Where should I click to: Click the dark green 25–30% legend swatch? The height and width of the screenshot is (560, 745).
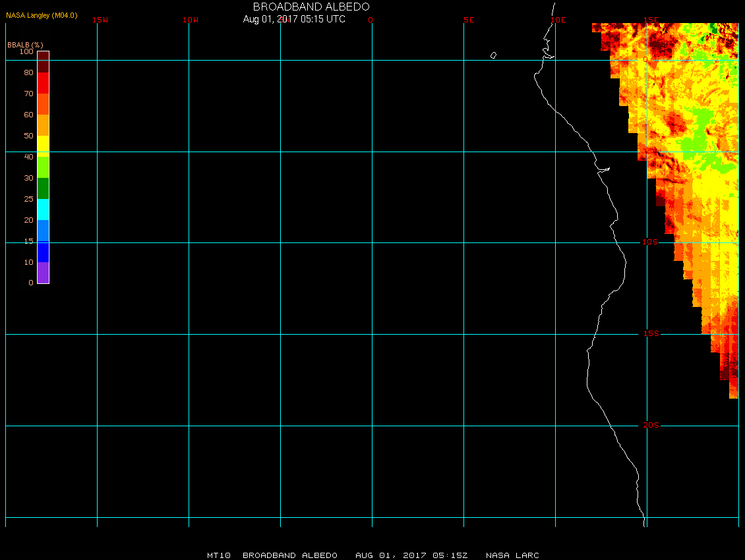click(44, 188)
